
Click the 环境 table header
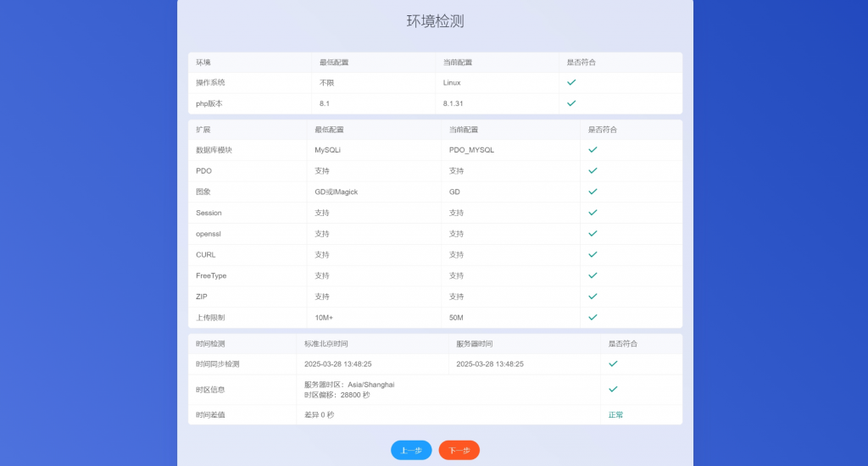click(203, 63)
